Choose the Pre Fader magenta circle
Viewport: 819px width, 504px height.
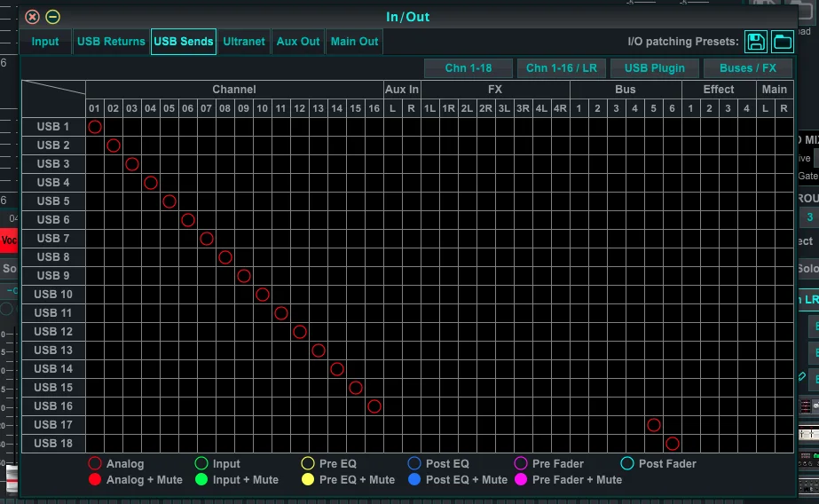pos(521,463)
